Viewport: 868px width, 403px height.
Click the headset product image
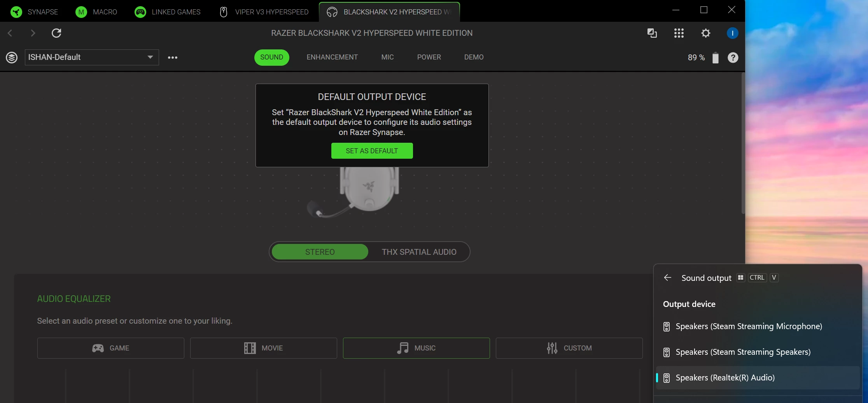click(x=354, y=192)
